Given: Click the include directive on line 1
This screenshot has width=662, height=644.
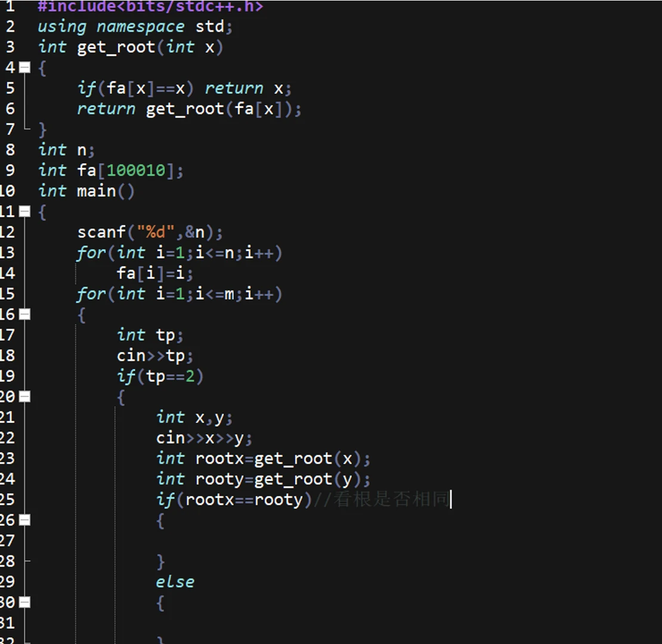Looking at the screenshot, I should coord(149,7).
